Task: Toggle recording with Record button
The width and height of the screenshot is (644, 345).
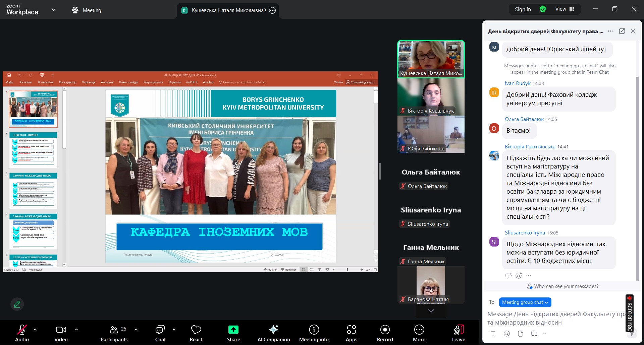Action: point(385,333)
